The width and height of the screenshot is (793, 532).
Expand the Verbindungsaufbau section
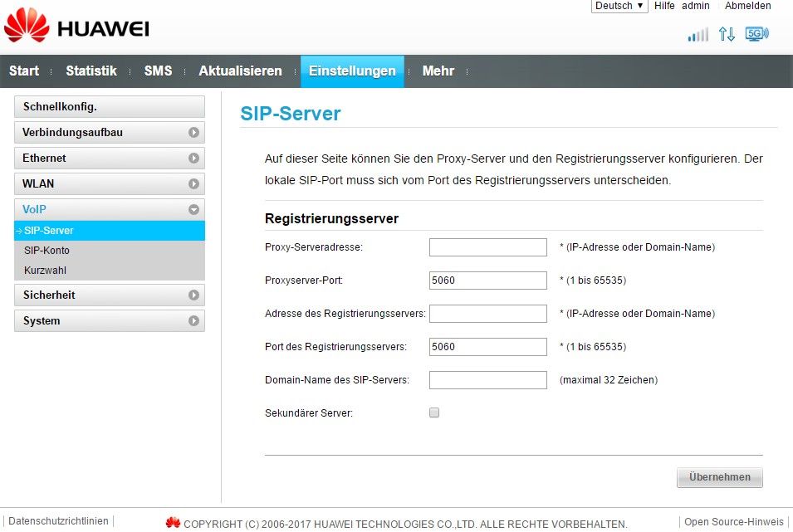point(110,133)
